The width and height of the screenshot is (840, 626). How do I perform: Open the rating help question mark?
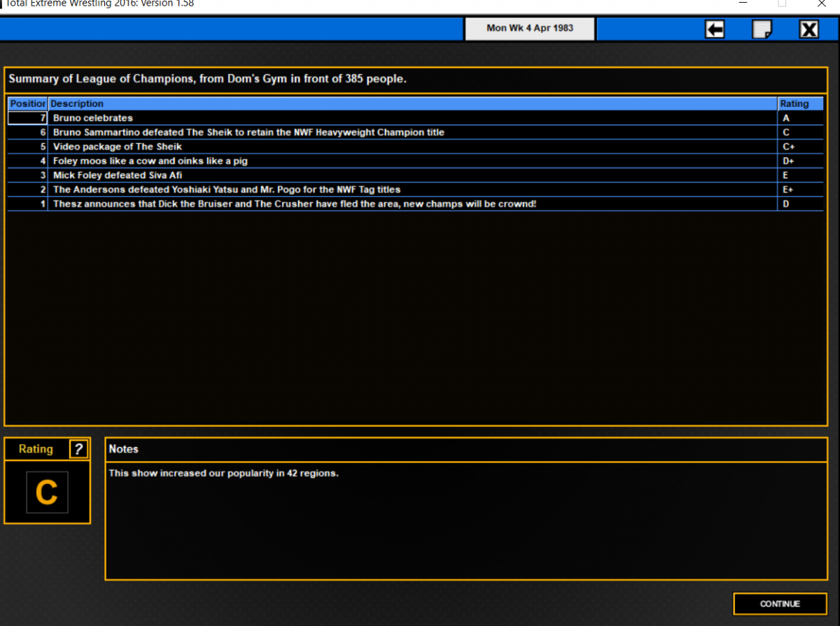[x=79, y=449]
